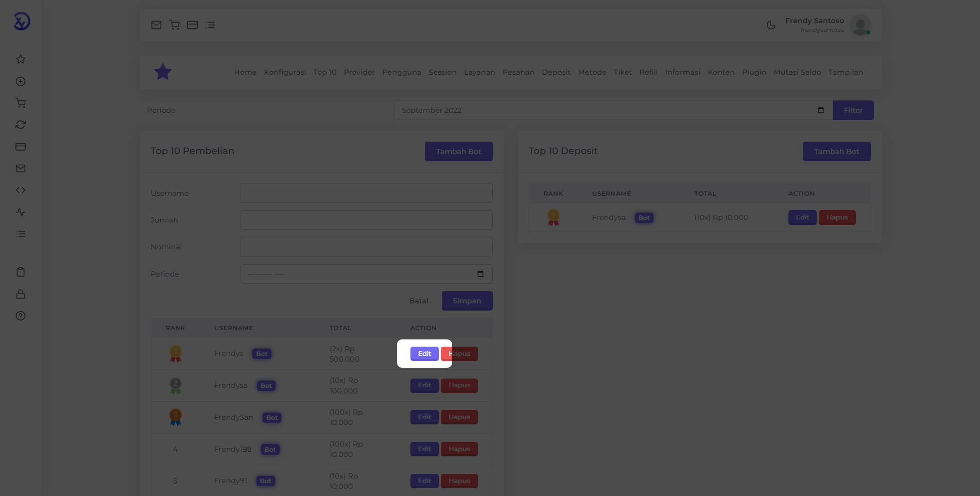
Task: Open the Informasi menu item
Action: (x=682, y=72)
